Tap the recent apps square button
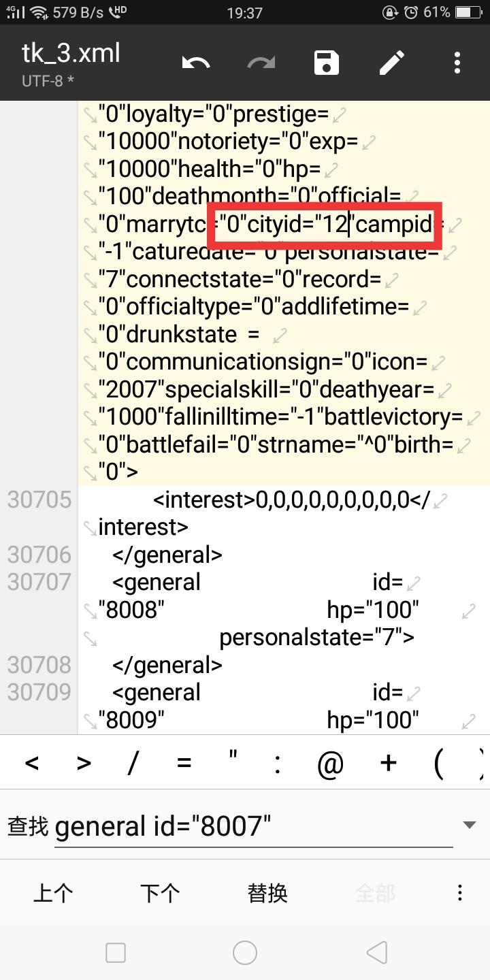Screen dimensions: 490x980 (x=116, y=953)
